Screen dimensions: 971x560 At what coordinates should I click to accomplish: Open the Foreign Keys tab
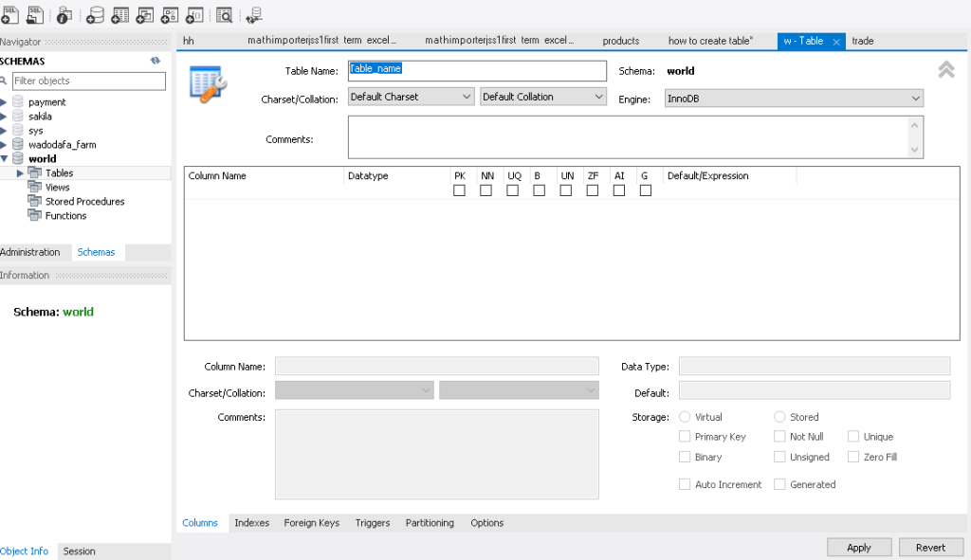coord(311,523)
